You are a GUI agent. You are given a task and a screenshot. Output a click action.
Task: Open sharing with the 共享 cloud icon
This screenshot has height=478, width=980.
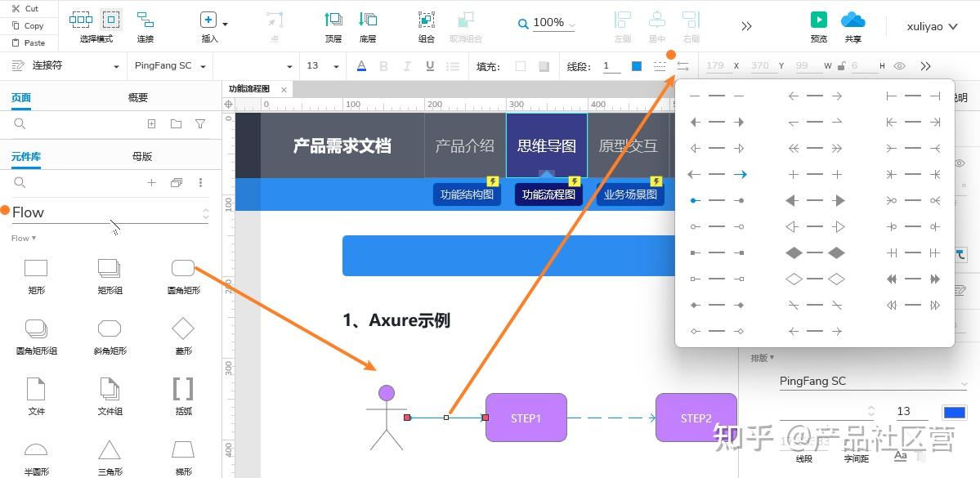(852, 20)
